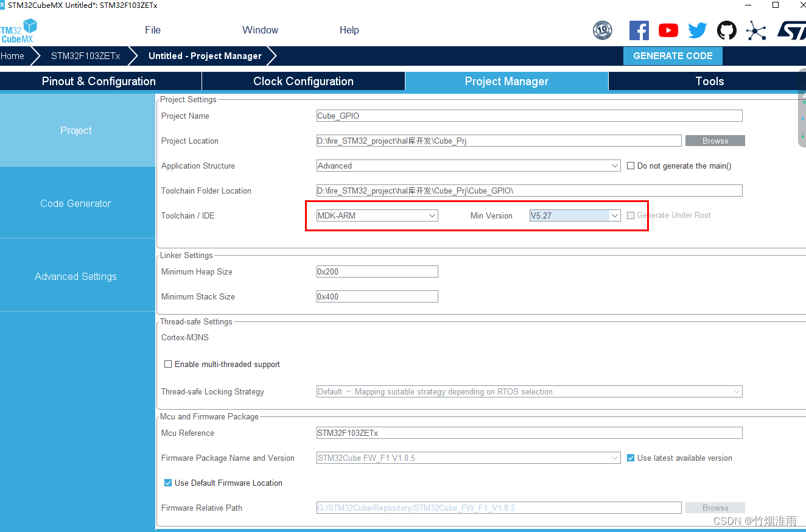The height and width of the screenshot is (532, 806).
Task: Open Firmware Package Name and Version dropdown
Action: click(468, 458)
